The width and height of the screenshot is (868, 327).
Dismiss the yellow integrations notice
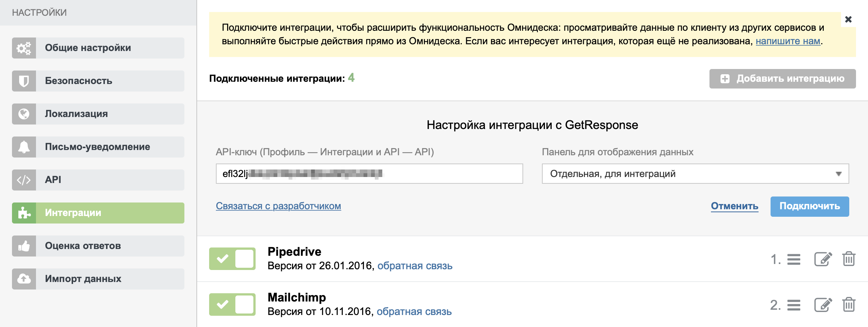tap(849, 19)
